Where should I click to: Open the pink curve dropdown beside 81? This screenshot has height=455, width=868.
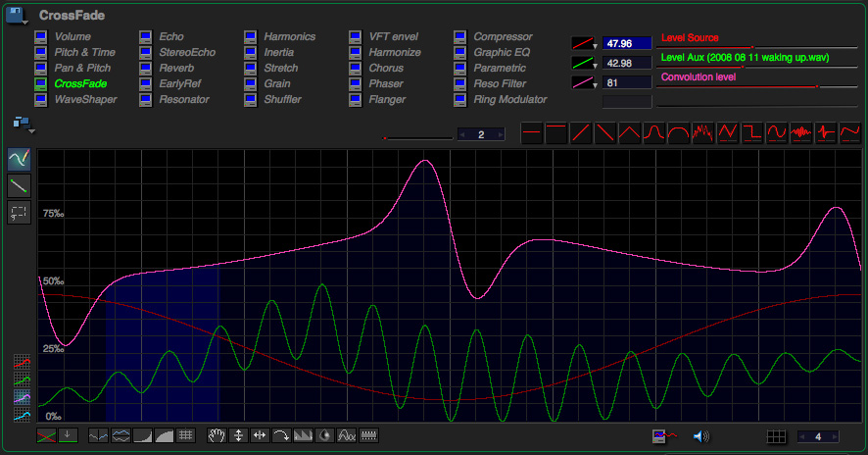(x=584, y=83)
